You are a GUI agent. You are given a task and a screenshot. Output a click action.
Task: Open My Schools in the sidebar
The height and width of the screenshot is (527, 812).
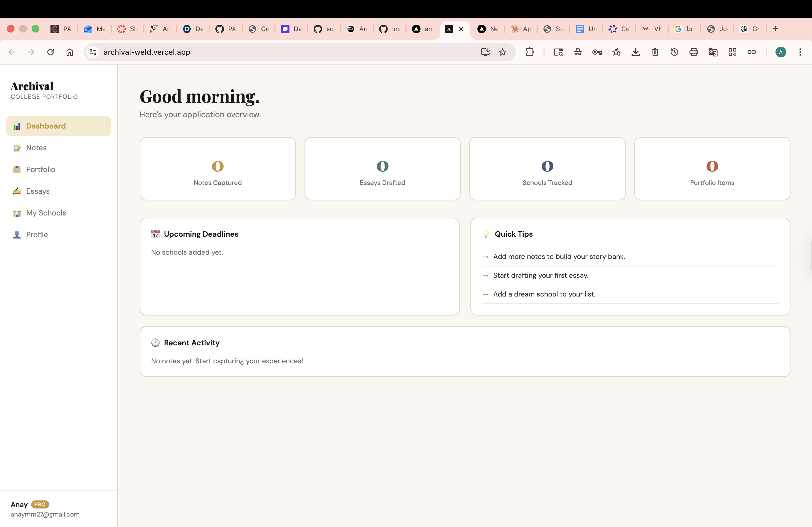click(46, 213)
